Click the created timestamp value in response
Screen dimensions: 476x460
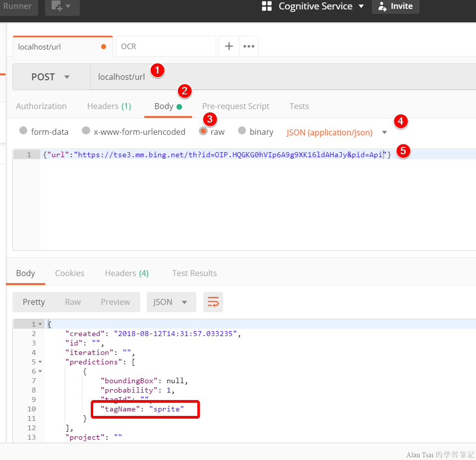click(175, 334)
